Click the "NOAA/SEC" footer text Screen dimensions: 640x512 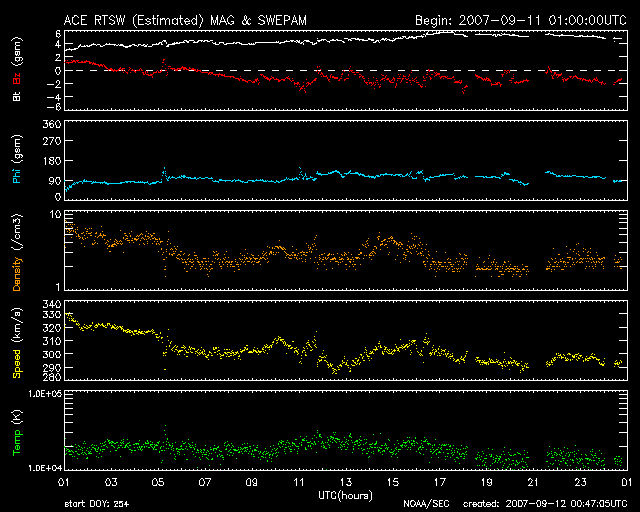tap(426, 504)
